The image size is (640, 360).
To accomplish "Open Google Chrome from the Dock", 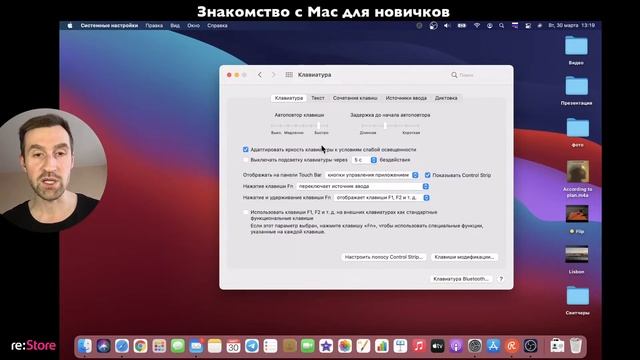I will pyautogui.click(x=140, y=346).
